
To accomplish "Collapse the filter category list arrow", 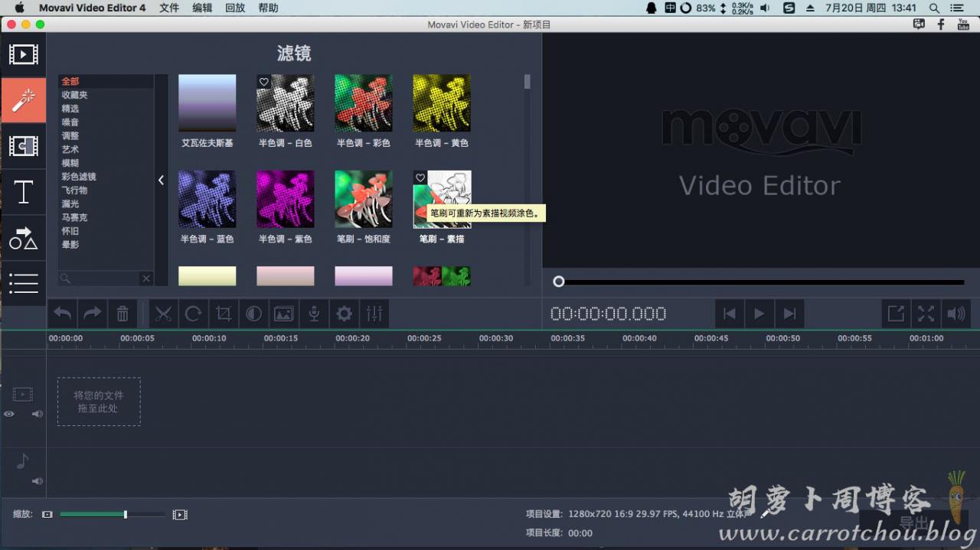I will point(162,180).
